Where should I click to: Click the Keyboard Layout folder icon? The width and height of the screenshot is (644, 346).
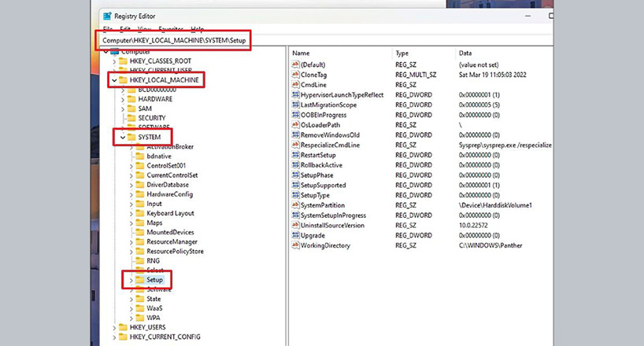tap(140, 213)
